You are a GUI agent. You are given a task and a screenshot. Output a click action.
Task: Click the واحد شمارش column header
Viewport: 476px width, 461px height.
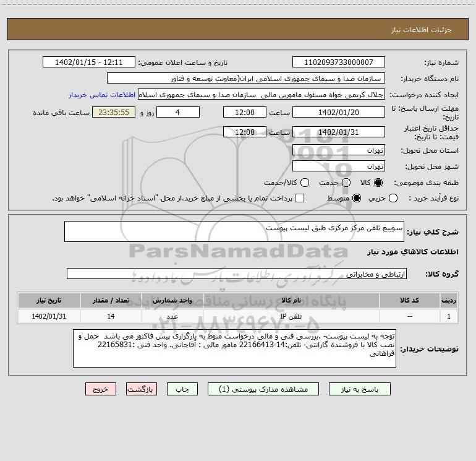click(172, 300)
